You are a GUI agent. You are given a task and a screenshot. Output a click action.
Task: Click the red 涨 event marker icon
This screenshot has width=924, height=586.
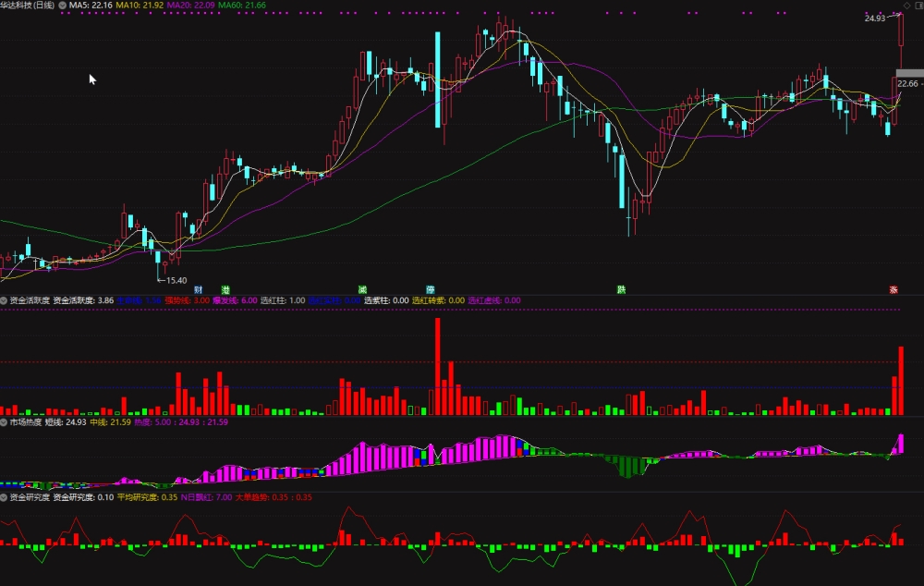pos(894,290)
